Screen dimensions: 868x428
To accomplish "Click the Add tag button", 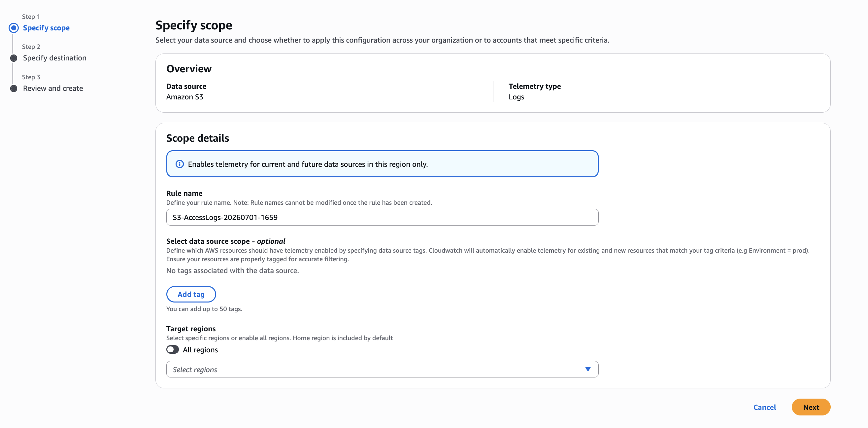I will point(191,295).
